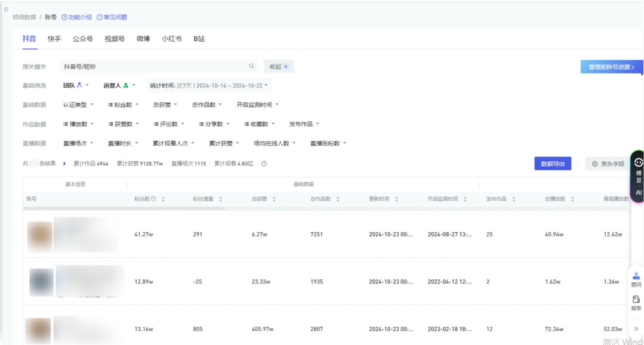Image resolution: width=644 pixels, height=345 pixels.
Task: Expand the 评论数 filter
Action: tap(169, 124)
